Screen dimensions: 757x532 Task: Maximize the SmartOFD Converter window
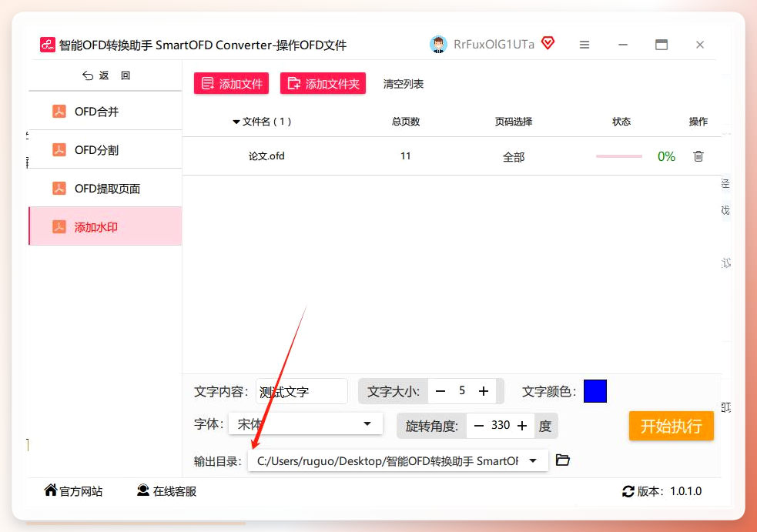click(662, 45)
